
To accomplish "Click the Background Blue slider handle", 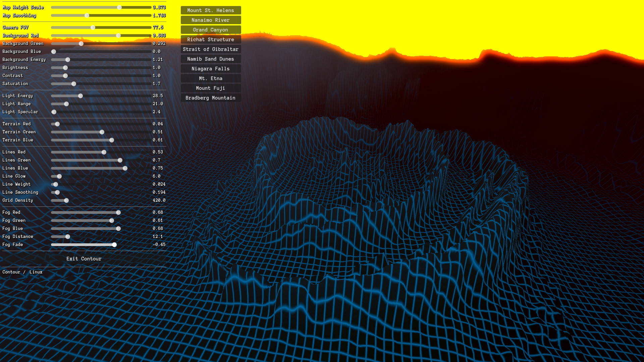I will tap(54, 52).
